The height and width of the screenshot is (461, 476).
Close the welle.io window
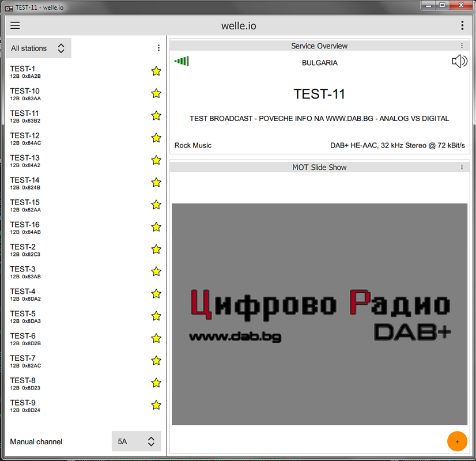[x=460, y=5]
